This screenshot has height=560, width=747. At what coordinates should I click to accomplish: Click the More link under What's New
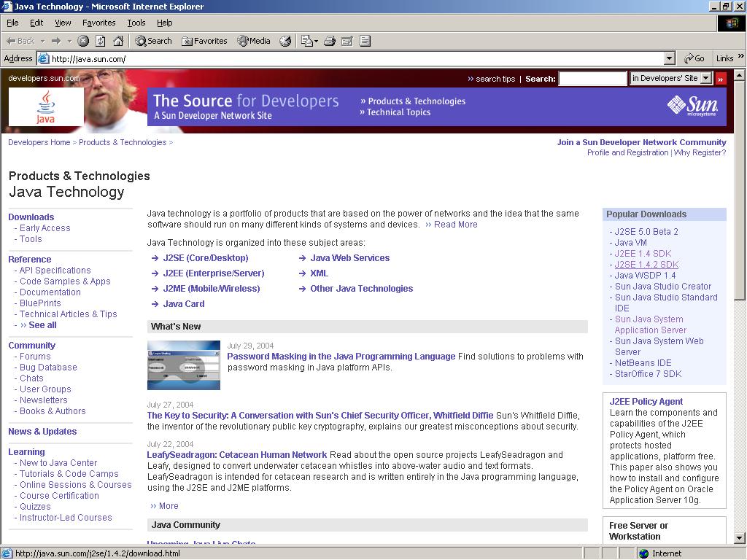(169, 506)
